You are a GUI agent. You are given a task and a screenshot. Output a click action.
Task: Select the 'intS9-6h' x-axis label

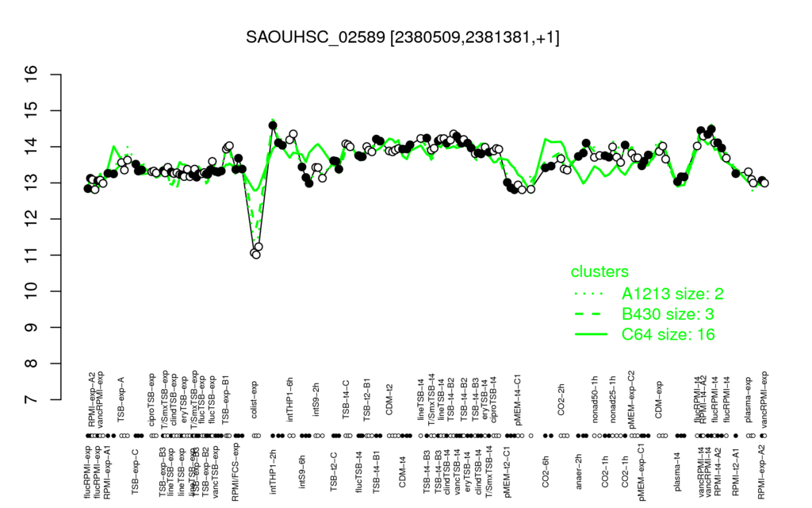[302, 471]
